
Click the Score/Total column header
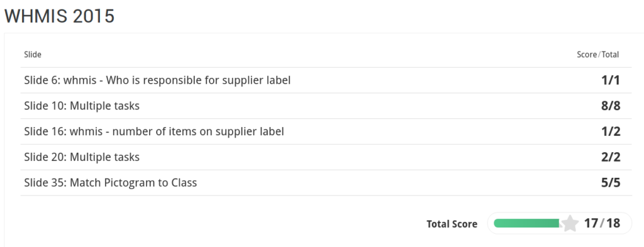[597, 55]
